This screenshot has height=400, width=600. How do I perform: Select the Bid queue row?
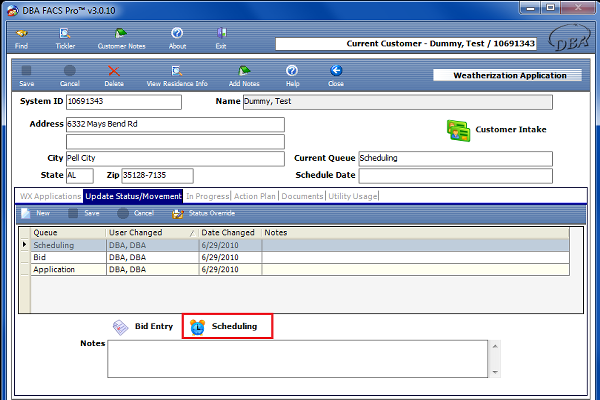300,258
